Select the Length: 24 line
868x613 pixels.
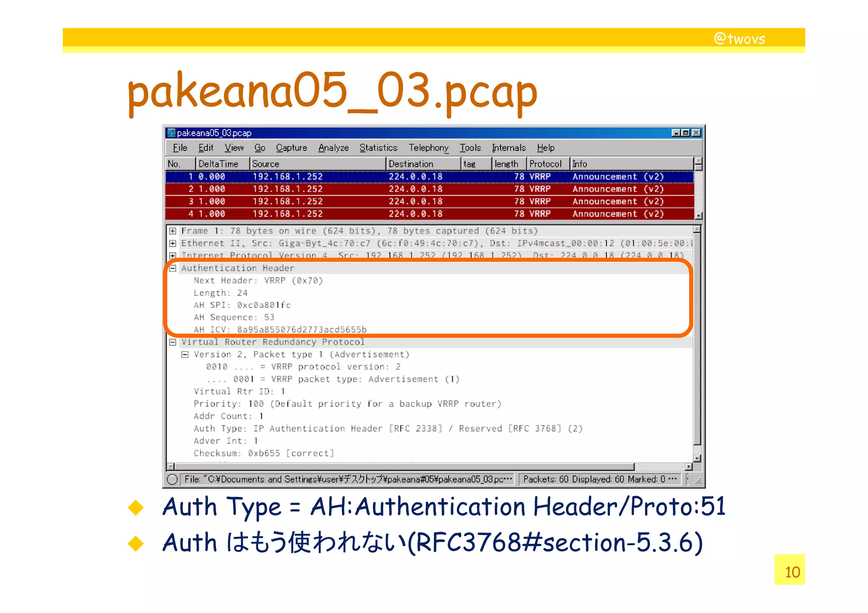click(x=220, y=293)
